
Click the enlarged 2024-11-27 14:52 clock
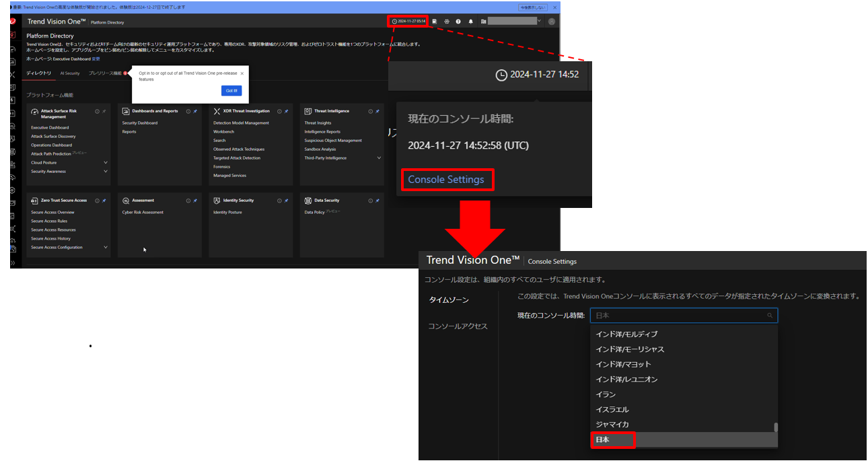(537, 75)
